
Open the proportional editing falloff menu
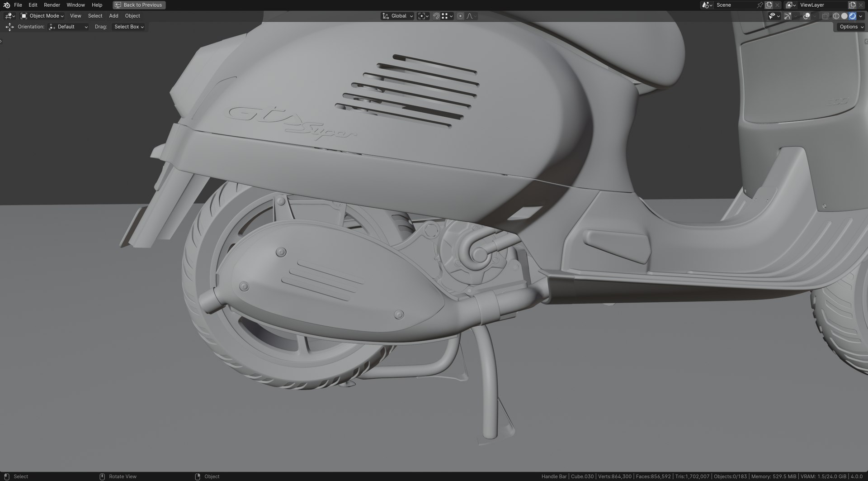pos(471,16)
